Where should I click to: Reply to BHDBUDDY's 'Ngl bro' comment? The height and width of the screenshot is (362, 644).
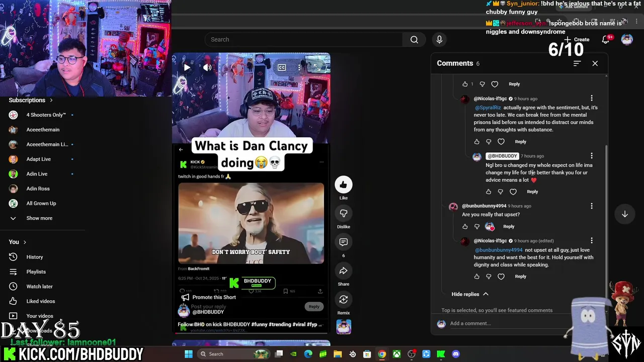pos(532,192)
